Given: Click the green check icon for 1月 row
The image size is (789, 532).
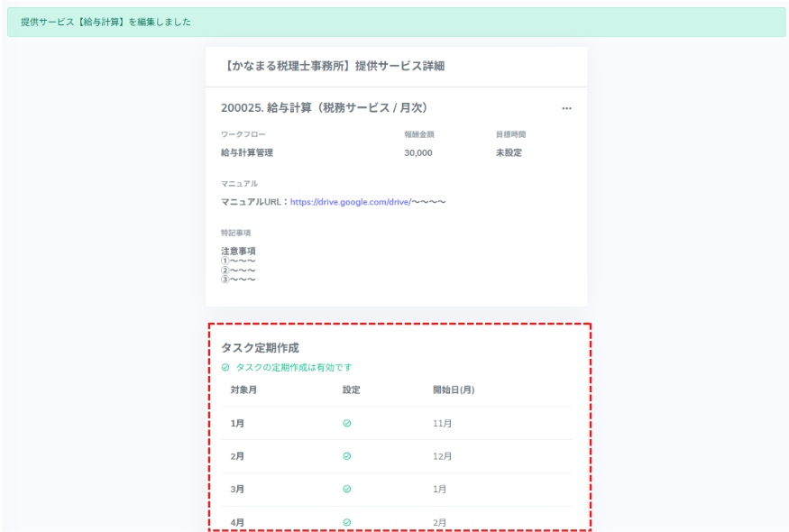Looking at the screenshot, I should point(347,423).
